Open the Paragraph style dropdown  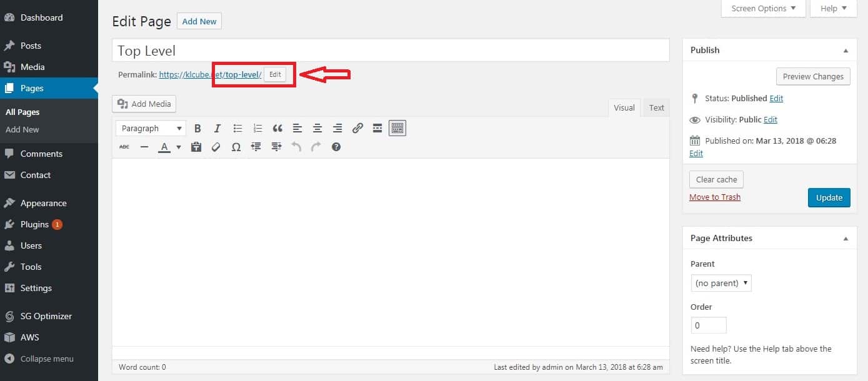point(150,128)
